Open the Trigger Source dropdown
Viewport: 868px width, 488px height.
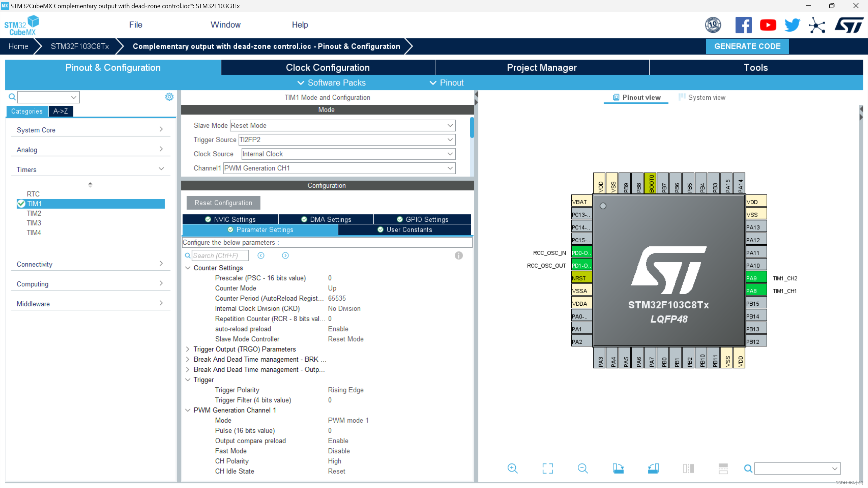(347, 140)
